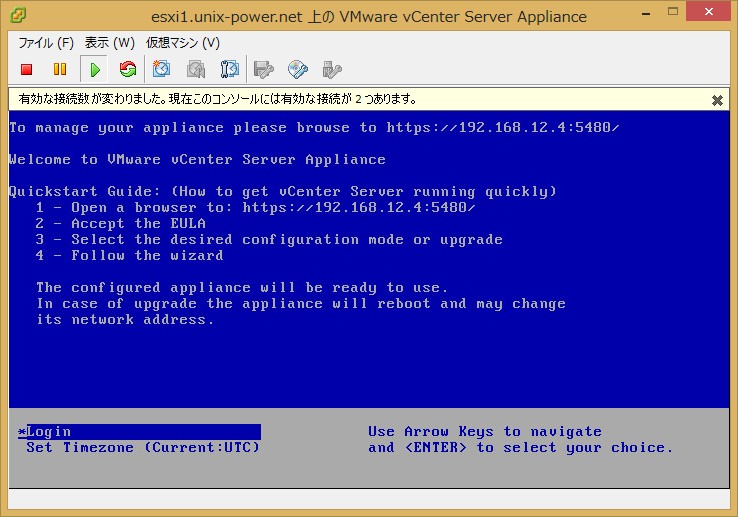738x517 pixels.
Task: Suspend the VM with the pause icon
Action: 60,70
